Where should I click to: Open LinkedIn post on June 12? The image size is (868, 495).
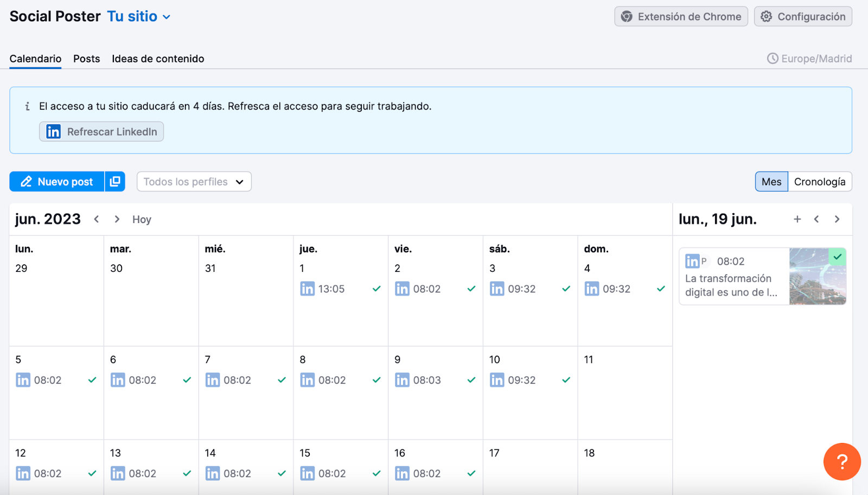[56, 473]
